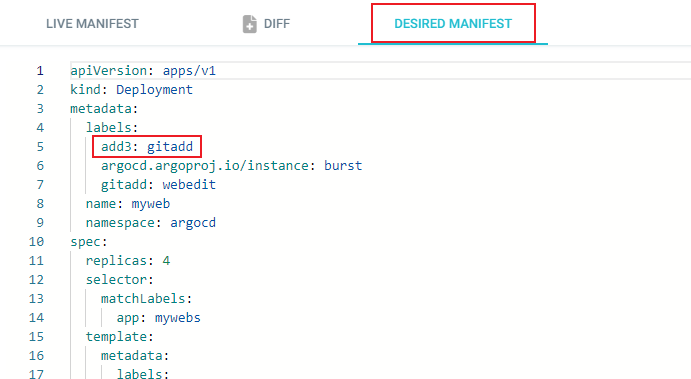Click the DIFF file-plus icon

click(249, 24)
